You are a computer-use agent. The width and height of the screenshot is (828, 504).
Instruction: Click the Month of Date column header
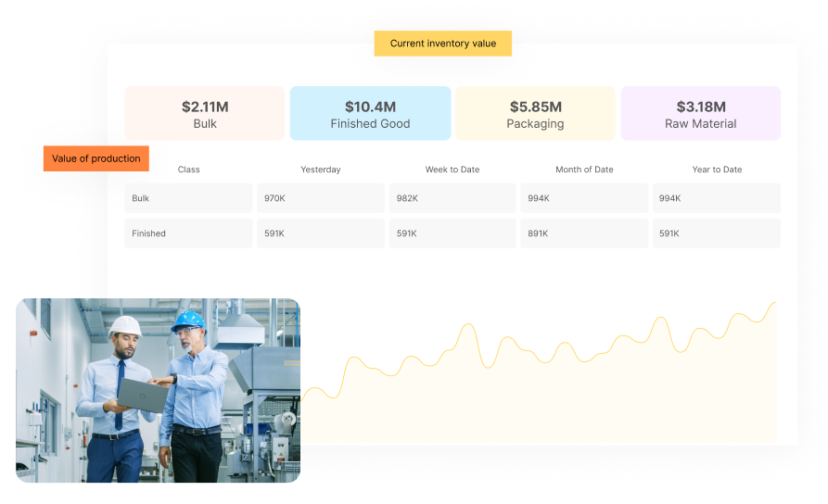(x=584, y=170)
